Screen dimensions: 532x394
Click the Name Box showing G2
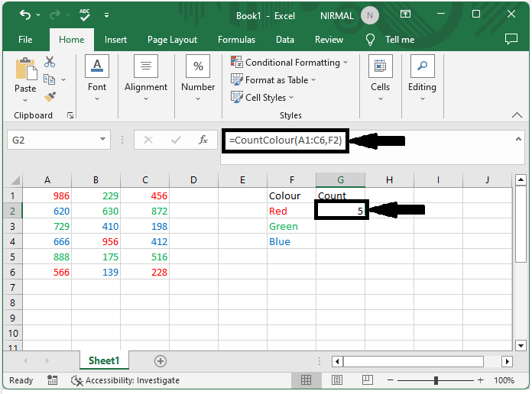(52, 140)
